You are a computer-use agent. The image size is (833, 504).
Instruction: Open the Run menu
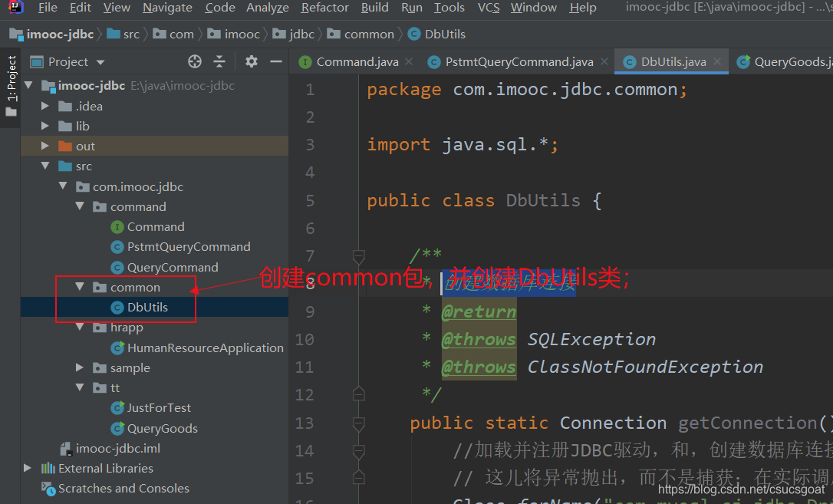tap(412, 8)
